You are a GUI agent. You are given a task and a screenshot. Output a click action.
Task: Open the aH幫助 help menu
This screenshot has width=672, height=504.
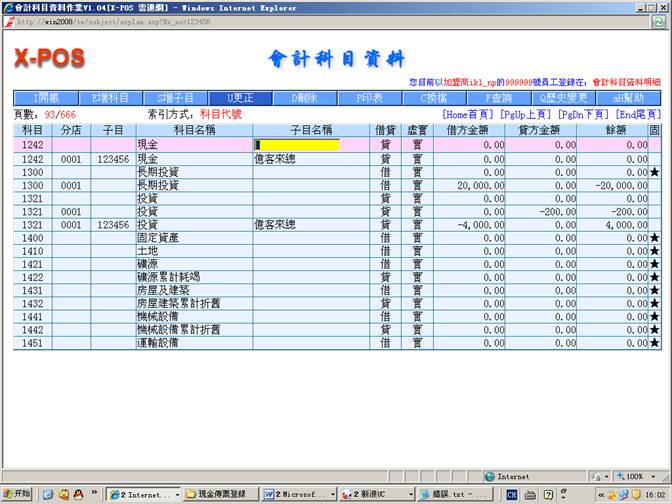point(628,98)
